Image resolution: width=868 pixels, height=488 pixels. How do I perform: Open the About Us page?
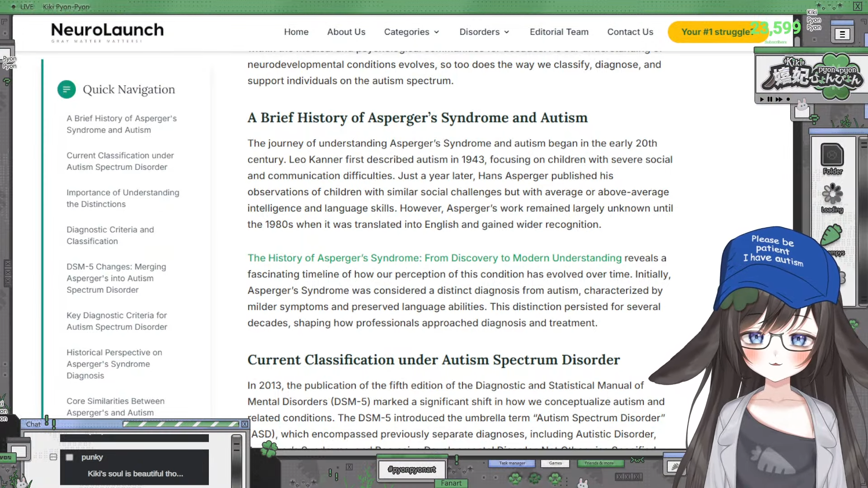(x=346, y=32)
